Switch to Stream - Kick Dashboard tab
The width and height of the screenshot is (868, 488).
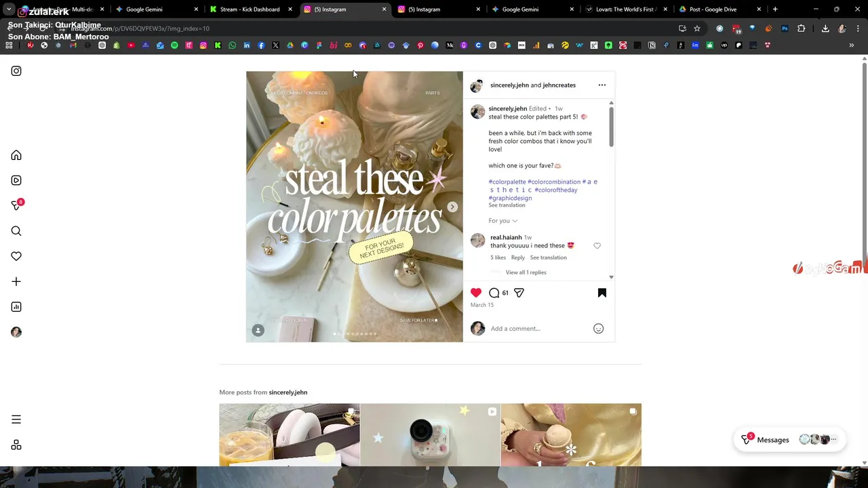(x=250, y=9)
